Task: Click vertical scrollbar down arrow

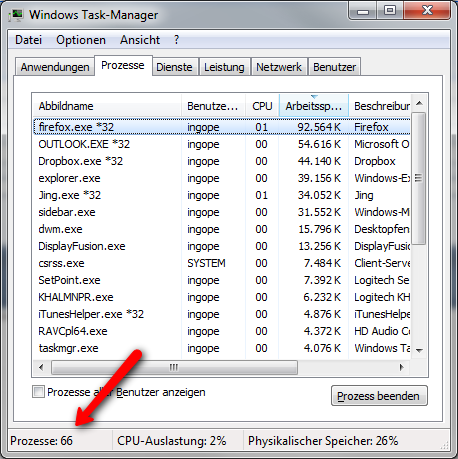Action: pyautogui.click(x=420, y=350)
